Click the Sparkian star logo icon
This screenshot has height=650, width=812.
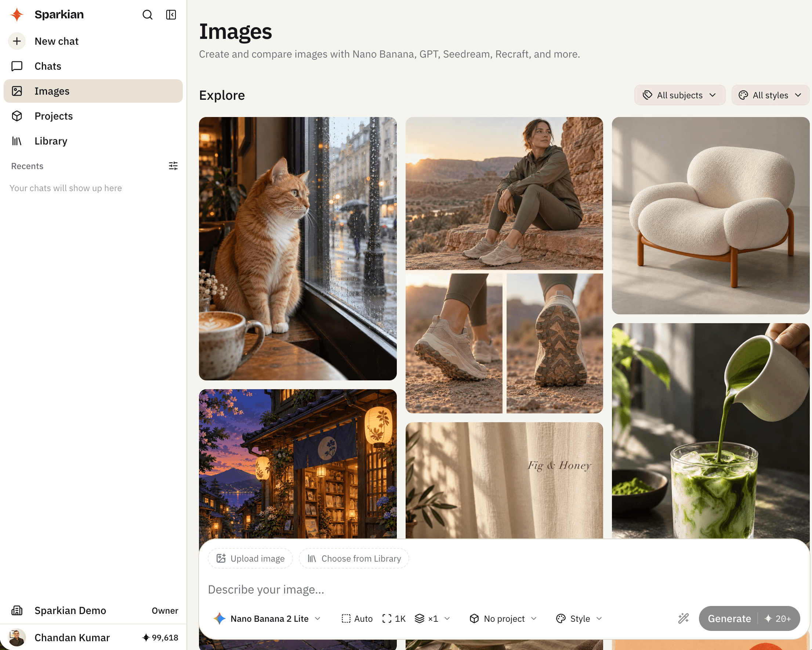(x=17, y=15)
